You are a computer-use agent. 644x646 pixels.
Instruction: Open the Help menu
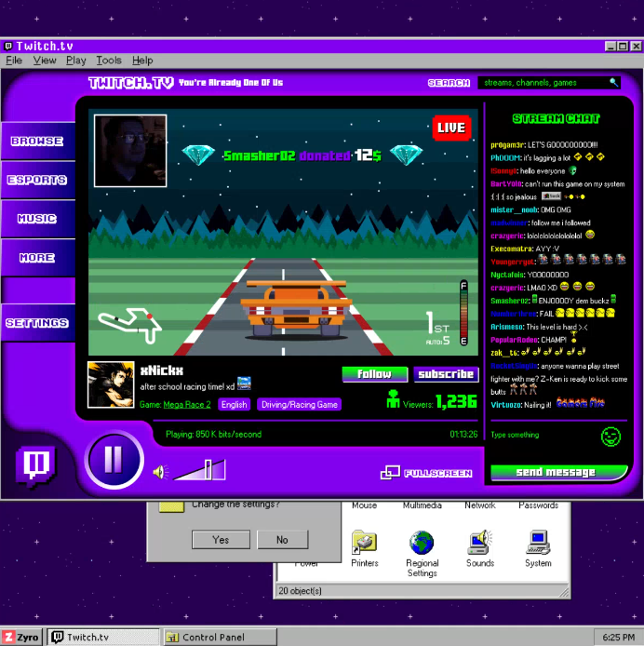[142, 61]
